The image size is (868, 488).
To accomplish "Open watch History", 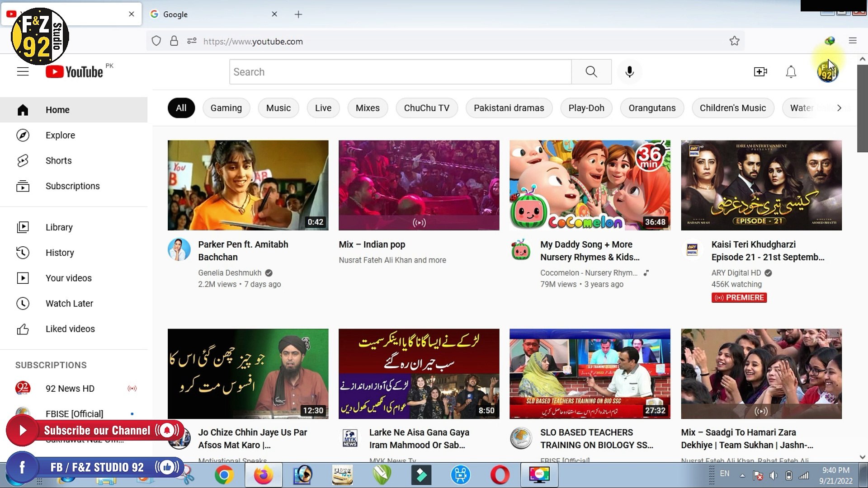I will [74, 253].
